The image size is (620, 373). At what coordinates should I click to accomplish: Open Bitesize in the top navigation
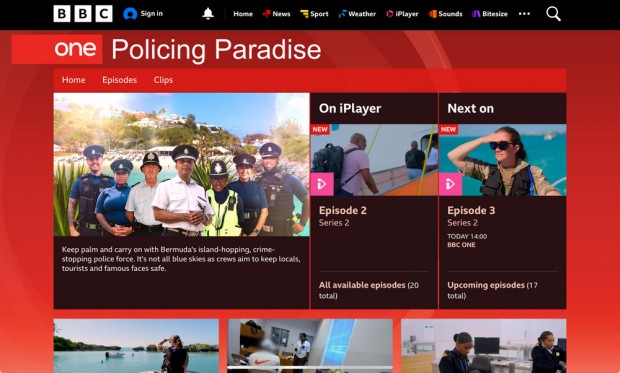coord(490,14)
